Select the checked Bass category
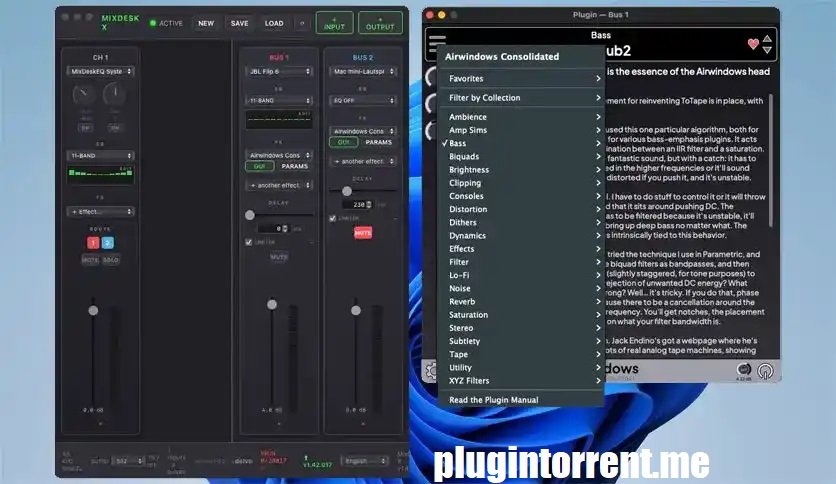Screen dimensions: 836x484 (x=521, y=143)
